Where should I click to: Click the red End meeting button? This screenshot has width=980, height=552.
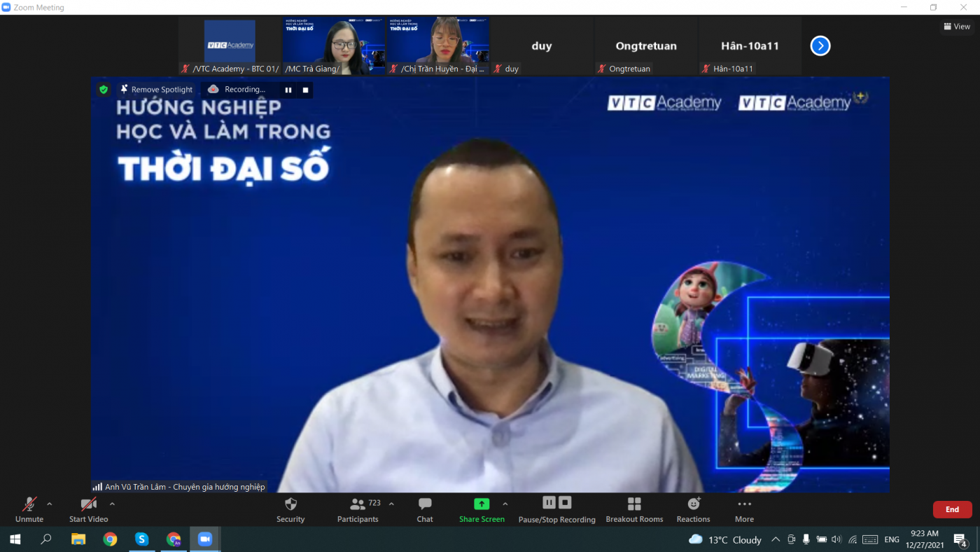(x=952, y=509)
